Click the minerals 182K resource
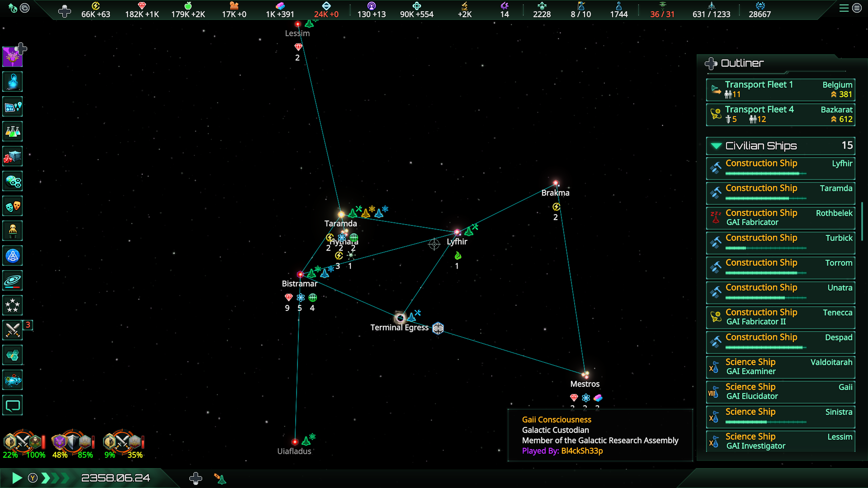Image resolution: width=868 pixels, height=488 pixels. [x=142, y=10]
